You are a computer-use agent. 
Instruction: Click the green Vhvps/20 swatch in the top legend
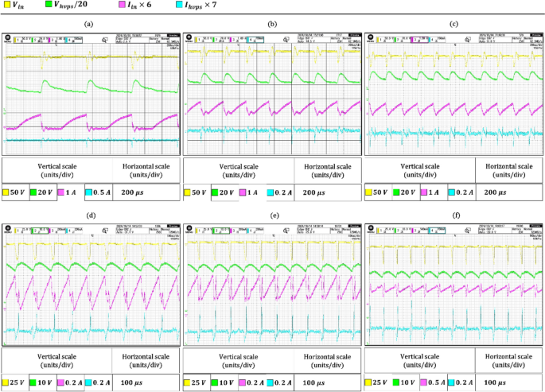[x=49, y=5]
